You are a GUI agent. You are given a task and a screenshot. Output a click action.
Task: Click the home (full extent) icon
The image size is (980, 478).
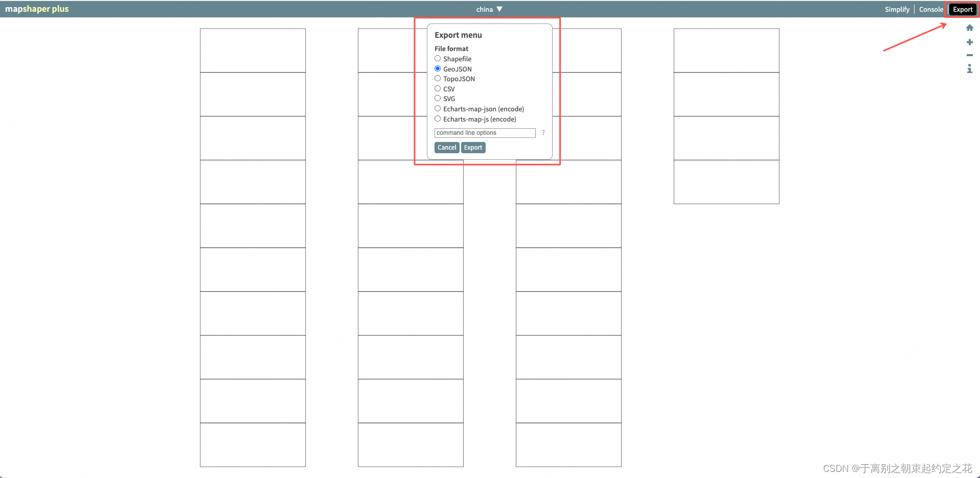pyautogui.click(x=969, y=28)
